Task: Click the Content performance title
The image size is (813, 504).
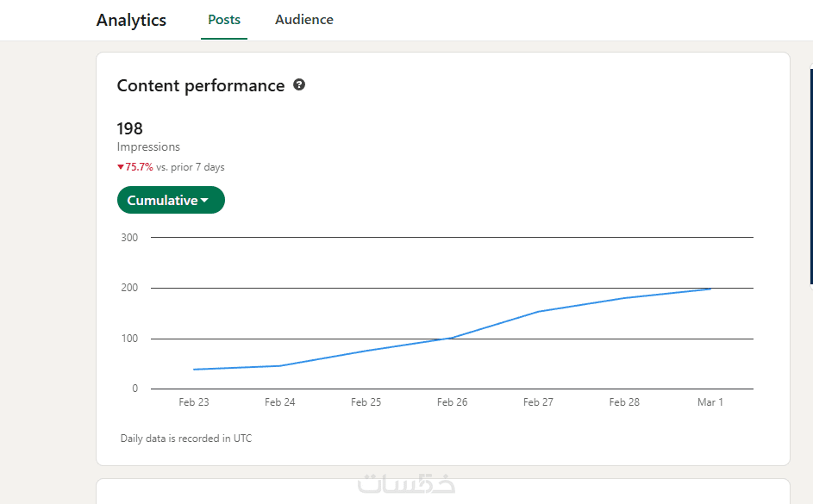Action: [x=201, y=85]
